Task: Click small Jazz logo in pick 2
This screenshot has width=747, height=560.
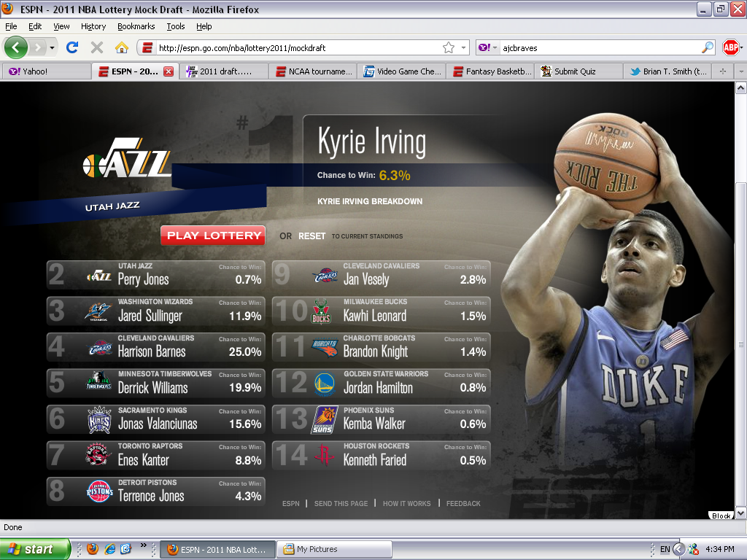Action: coord(99,276)
